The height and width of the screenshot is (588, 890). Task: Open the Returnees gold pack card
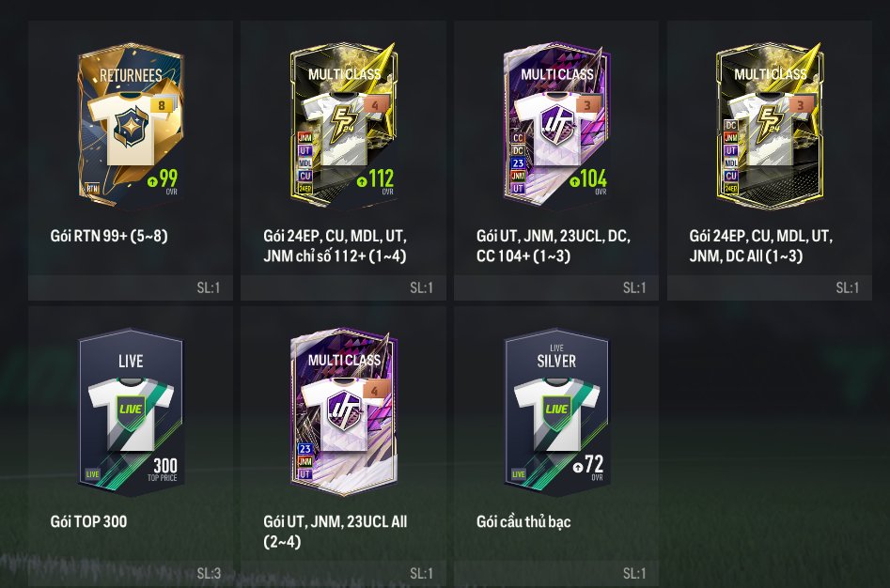pyautogui.click(x=131, y=125)
